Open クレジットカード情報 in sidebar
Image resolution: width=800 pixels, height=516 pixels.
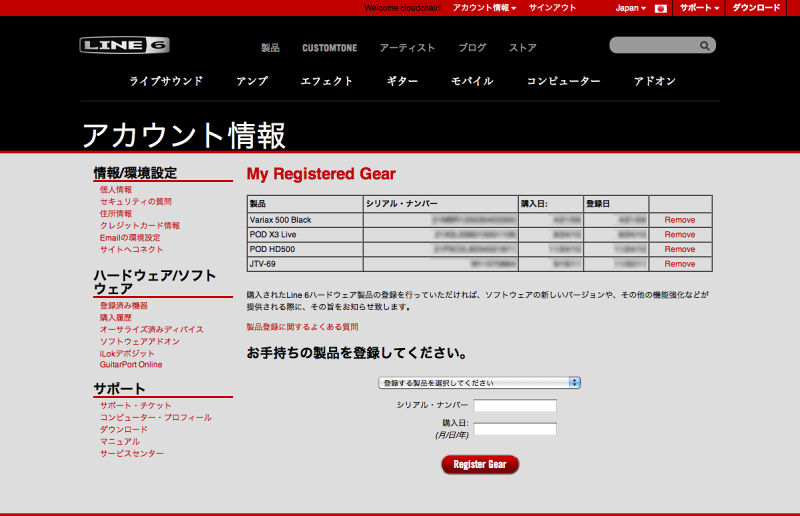coord(140,225)
